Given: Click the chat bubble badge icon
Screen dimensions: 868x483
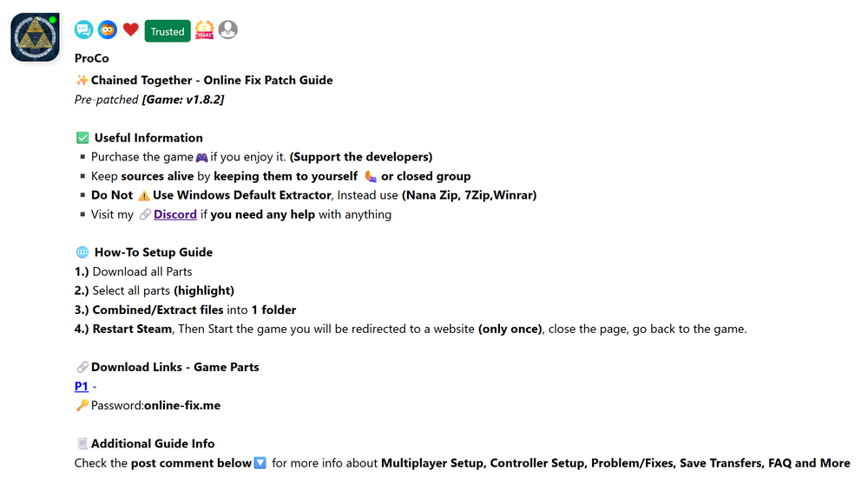Looking at the screenshot, I should point(83,29).
